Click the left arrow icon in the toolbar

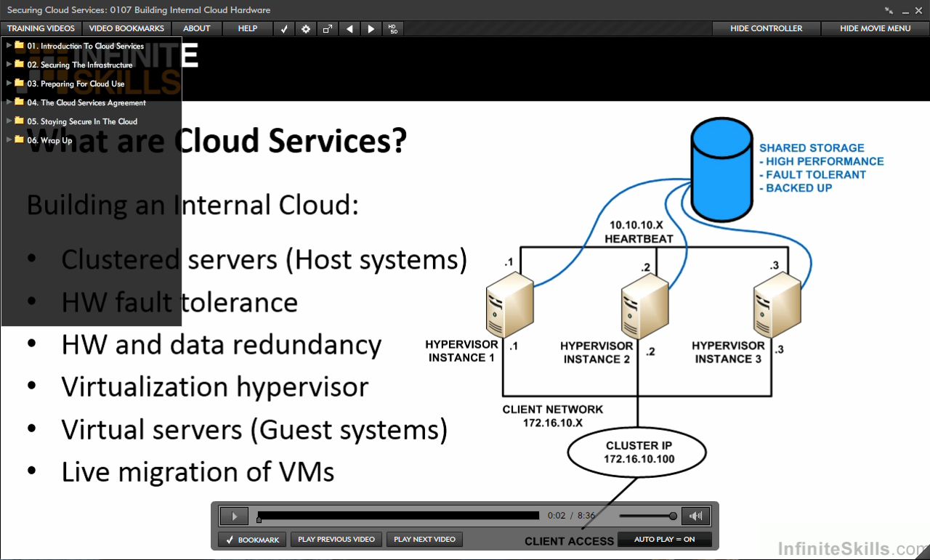click(x=349, y=29)
